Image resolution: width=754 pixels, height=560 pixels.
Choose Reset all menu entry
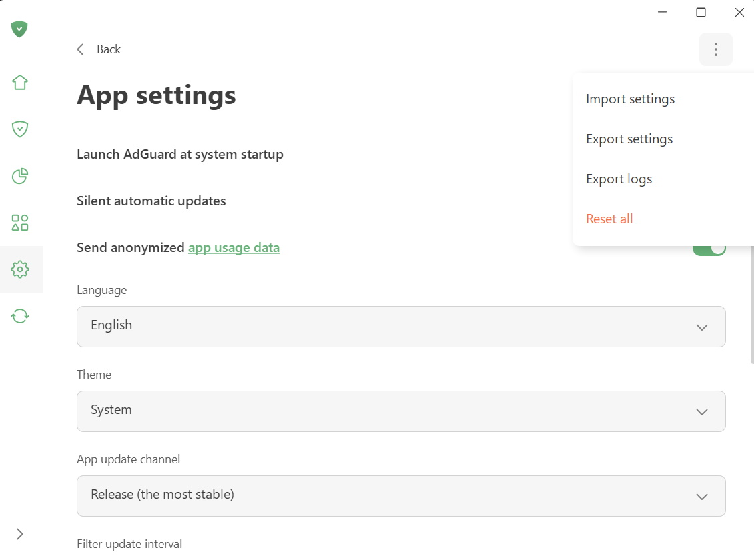pos(609,219)
